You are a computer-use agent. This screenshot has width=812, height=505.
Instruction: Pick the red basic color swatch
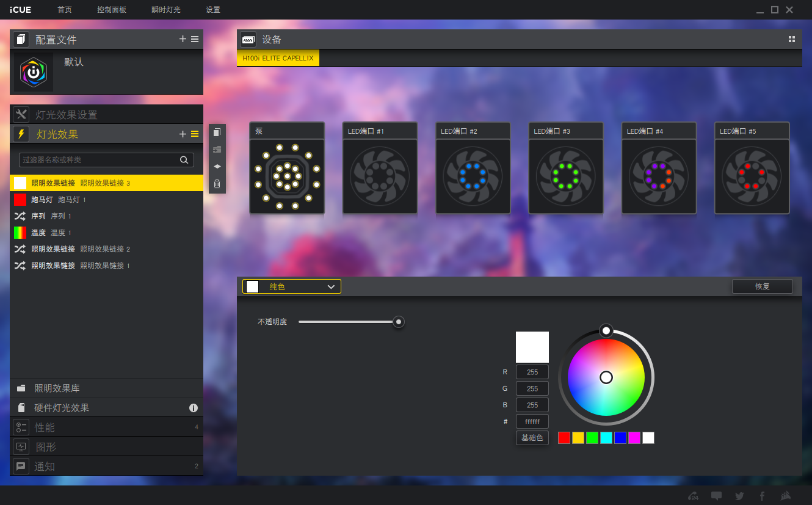click(564, 438)
